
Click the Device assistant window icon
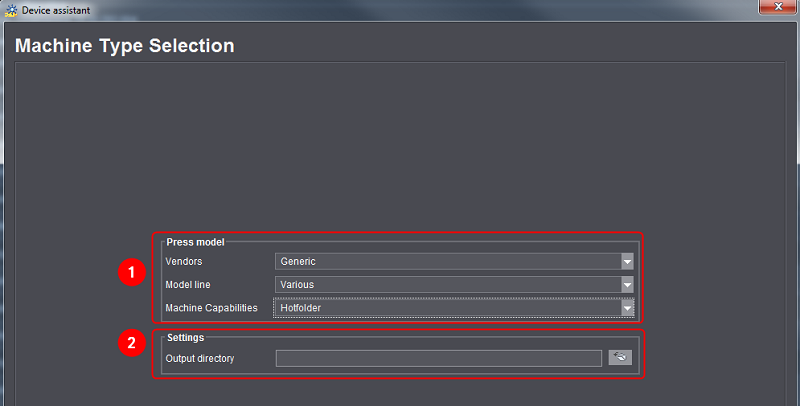11,9
